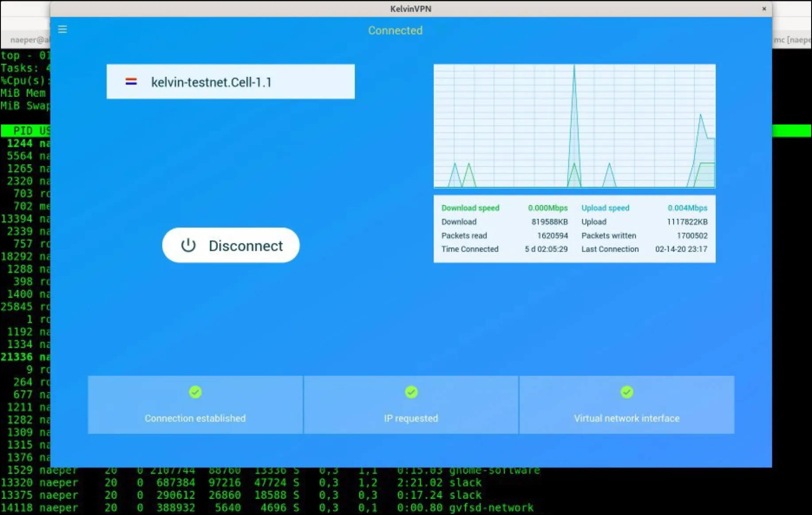Click the Last Connection label
Image resolution: width=812 pixels, height=515 pixels.
point(610,249)
